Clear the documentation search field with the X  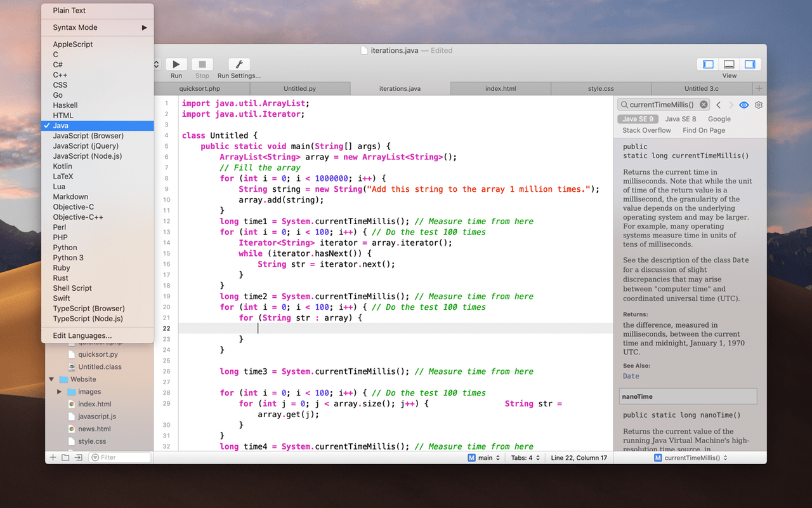703,104
